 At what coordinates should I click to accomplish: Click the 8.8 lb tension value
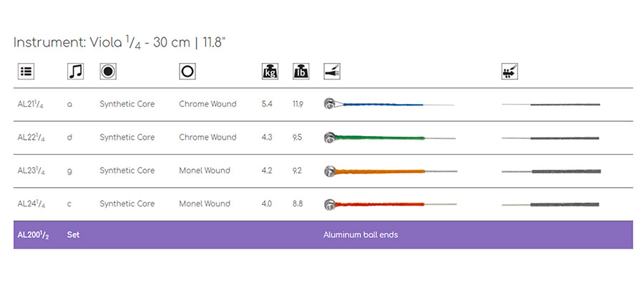[x=298, y=204]
